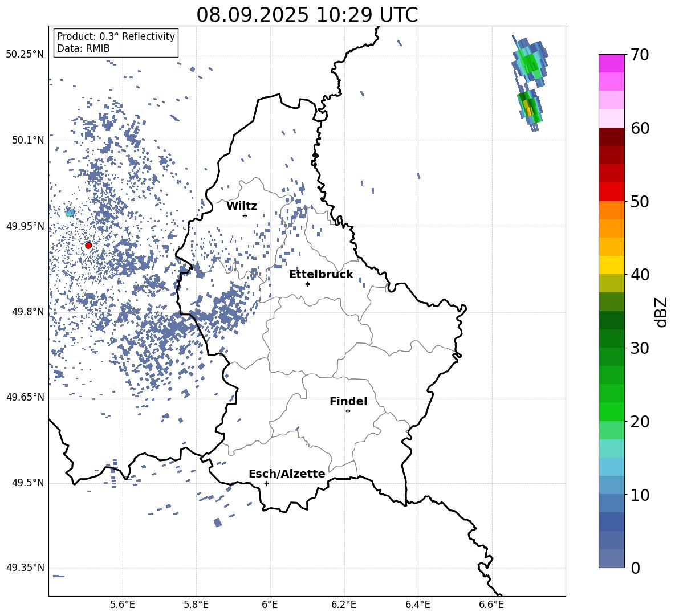Click the 49.95°N latitude label

pos(25,226)
